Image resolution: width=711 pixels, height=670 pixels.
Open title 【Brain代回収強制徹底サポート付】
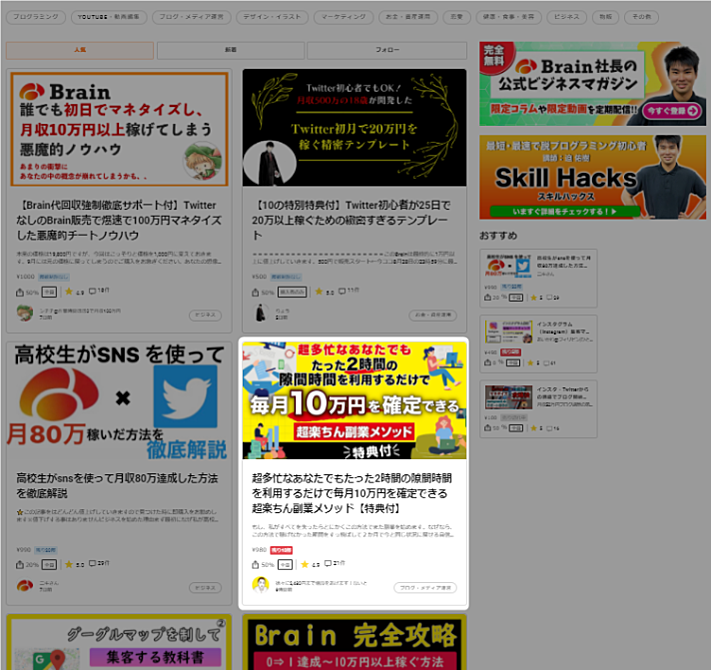click(x=119, y=220)
